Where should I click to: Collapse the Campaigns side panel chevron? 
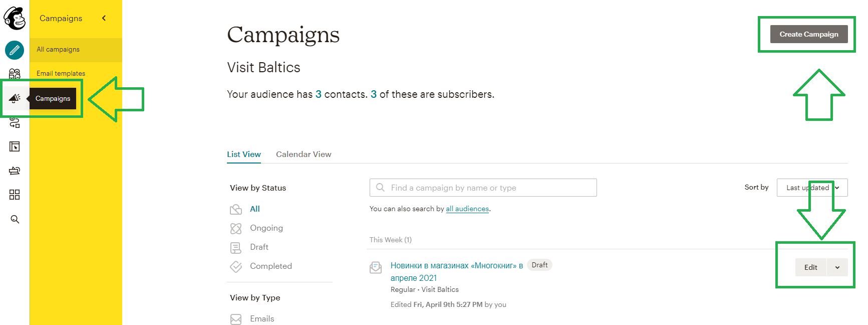click(104, 18)
